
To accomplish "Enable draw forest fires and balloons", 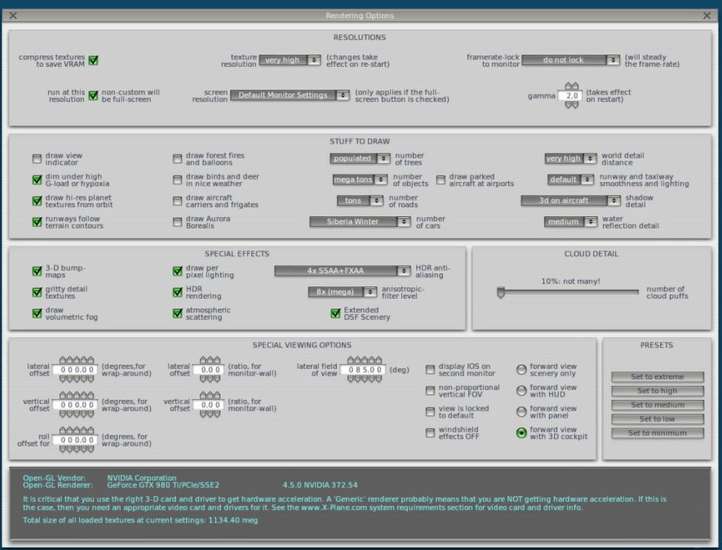I will pyautogui.click(x=177, y=159).
